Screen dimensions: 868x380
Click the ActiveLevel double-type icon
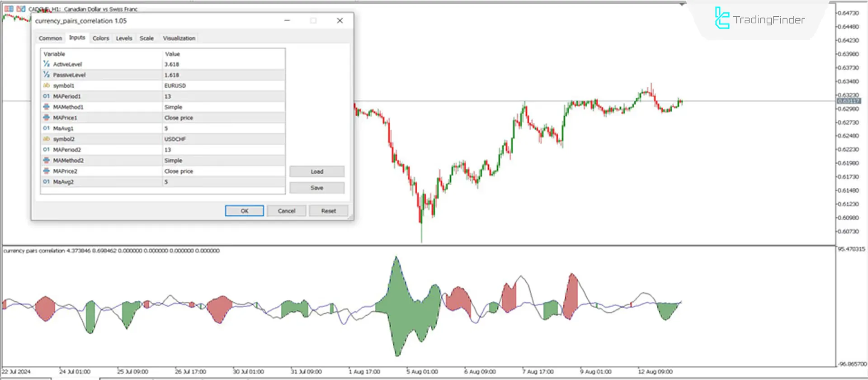point(46,64)
